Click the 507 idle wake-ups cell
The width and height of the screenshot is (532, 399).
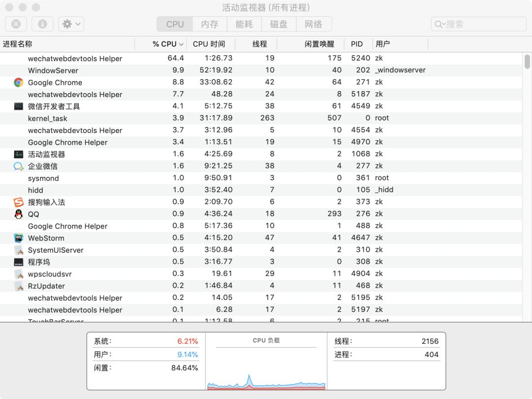pyautogui.click(x=334, y=118)
